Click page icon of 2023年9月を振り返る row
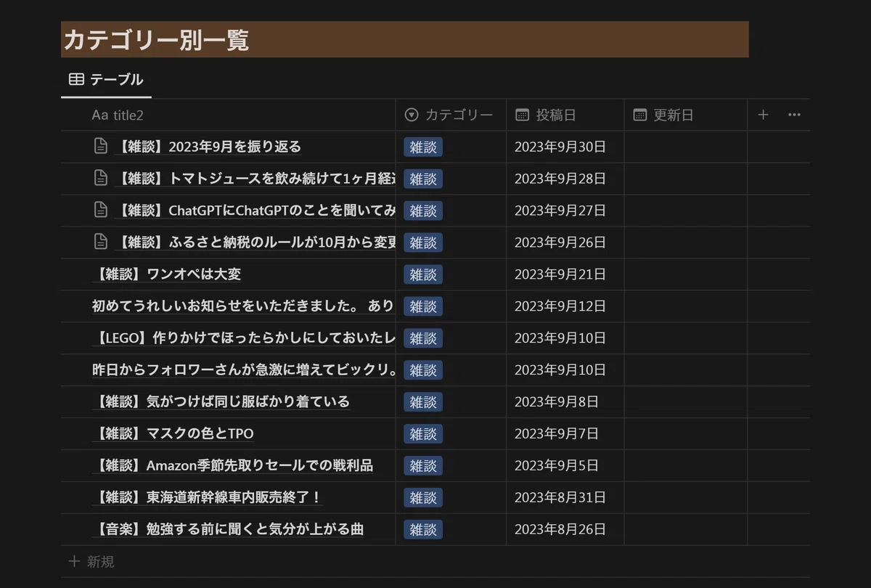871x588 pixels. tap(101, 147)
